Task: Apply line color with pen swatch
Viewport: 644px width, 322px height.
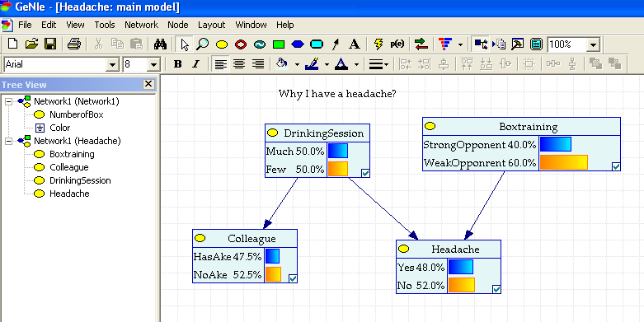Action: pyautogui.click(x=313, y=64)
